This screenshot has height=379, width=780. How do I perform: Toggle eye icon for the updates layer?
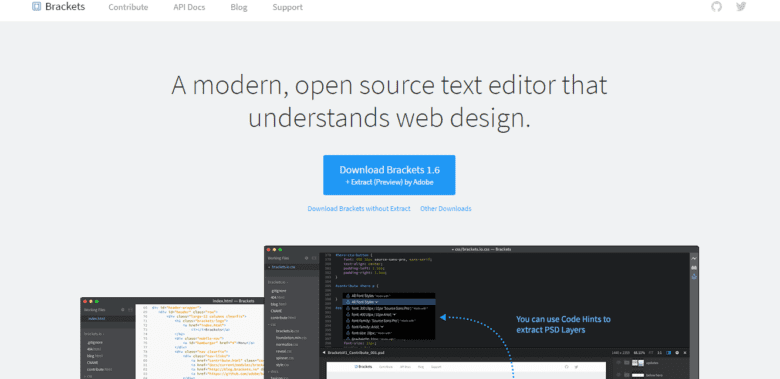coord(618,363)
